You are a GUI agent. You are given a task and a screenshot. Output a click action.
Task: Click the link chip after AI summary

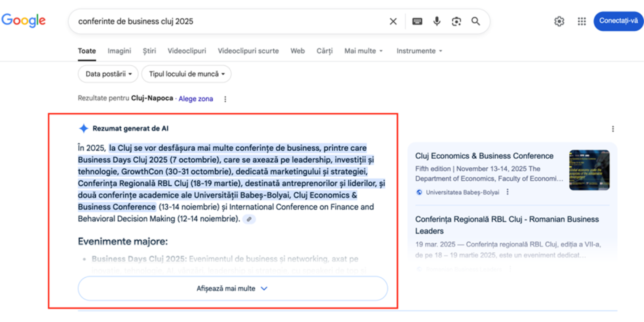tap(249, 219)
